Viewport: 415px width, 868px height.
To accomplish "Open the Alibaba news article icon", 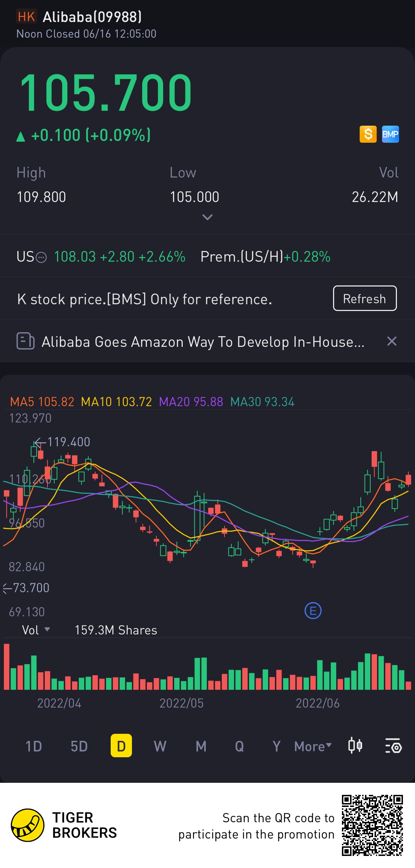I will tap(26, 341).
